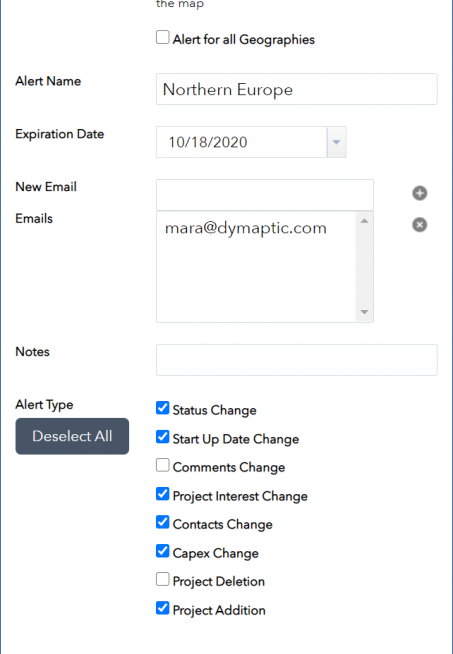Viewport: 453px width, 654px height.
Task: Uncheck the Project Addition checkbox
Action: [x=163, y=608]
